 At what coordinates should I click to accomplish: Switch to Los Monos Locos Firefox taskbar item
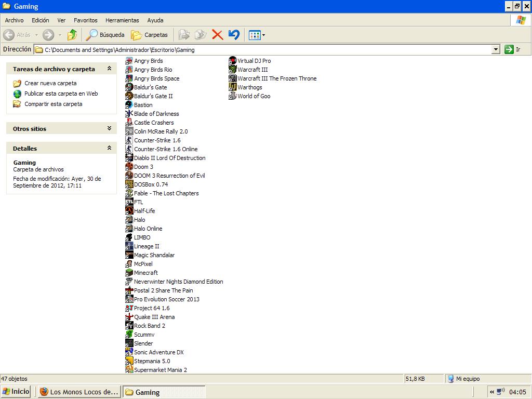[x=79, y=392]
